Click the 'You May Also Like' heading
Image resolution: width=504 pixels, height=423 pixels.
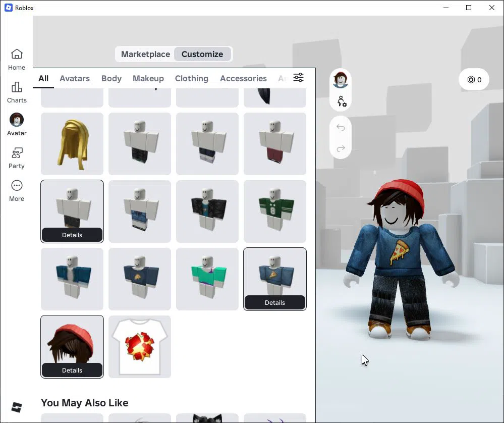85,403
